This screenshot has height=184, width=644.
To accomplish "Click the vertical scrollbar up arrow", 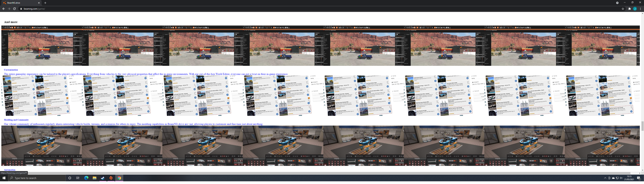I will tap(642, 13).
